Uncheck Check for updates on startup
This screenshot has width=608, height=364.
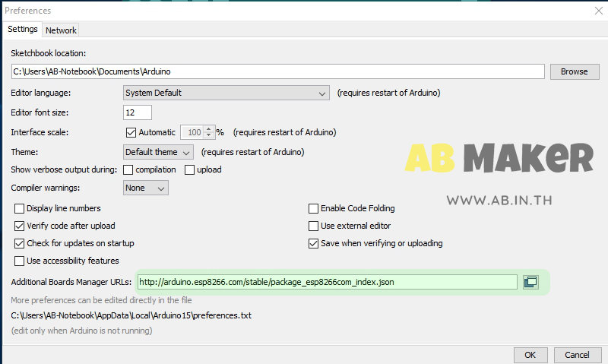(x=19, y=243)
